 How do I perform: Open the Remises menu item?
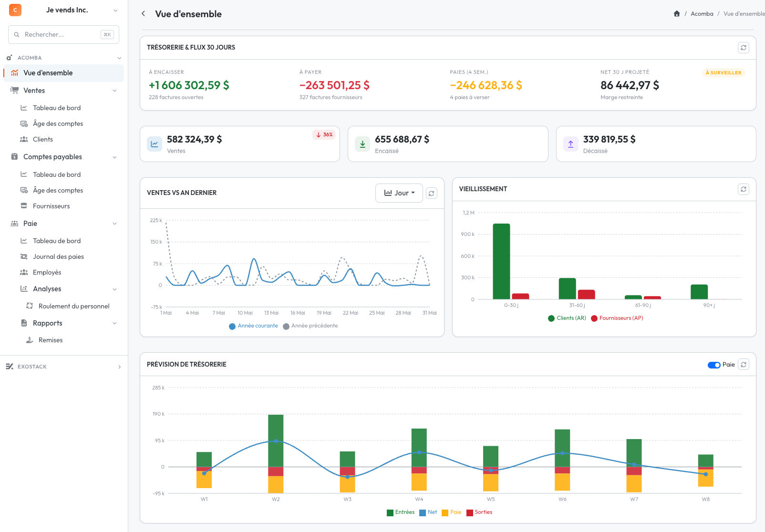[x=51, y=340]
